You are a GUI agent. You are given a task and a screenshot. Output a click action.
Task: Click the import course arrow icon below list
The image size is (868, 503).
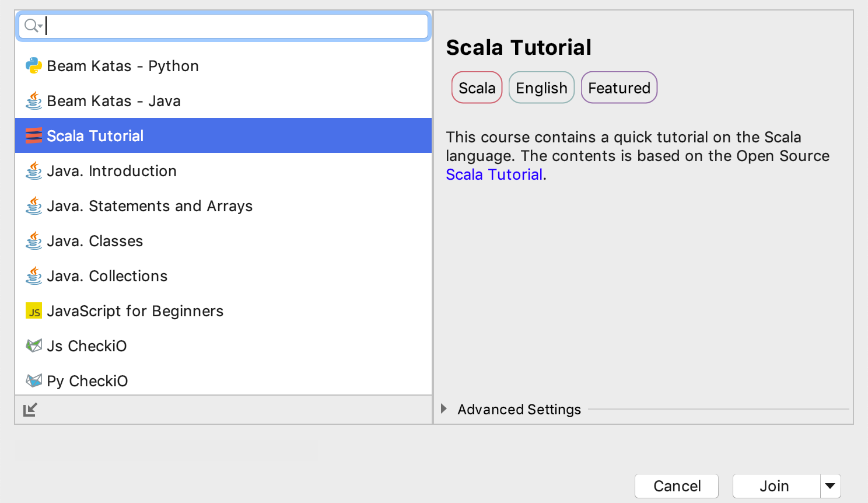[30, 410]
